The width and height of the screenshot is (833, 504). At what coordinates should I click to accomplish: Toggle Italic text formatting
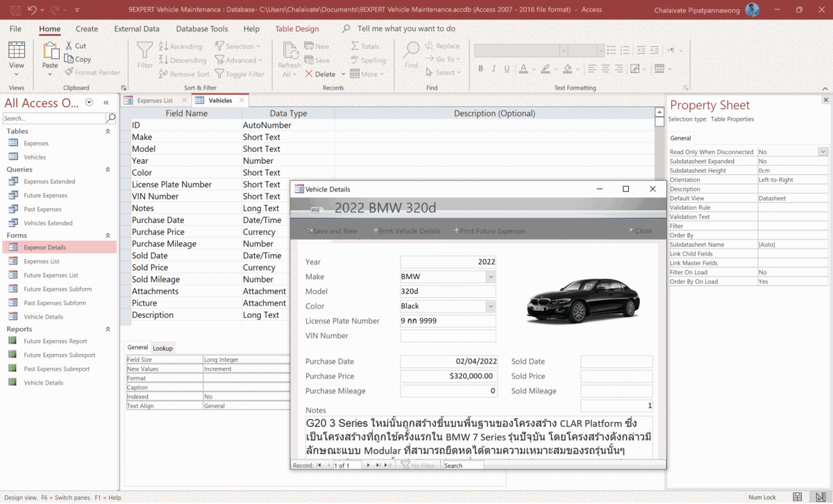[494, 68]
